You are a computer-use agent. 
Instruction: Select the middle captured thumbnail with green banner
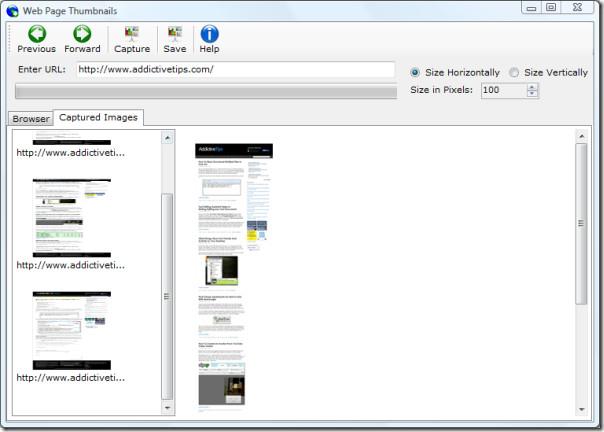pos(72,218)
